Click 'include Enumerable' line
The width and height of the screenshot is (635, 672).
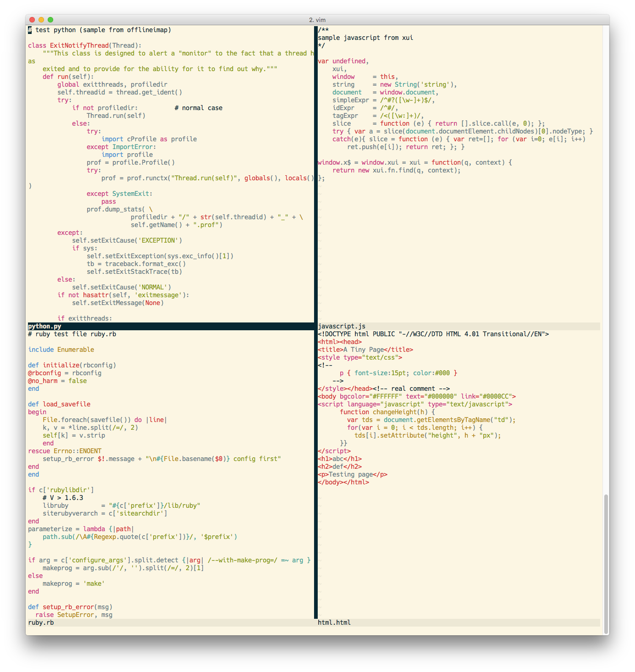tap(61, 350)
